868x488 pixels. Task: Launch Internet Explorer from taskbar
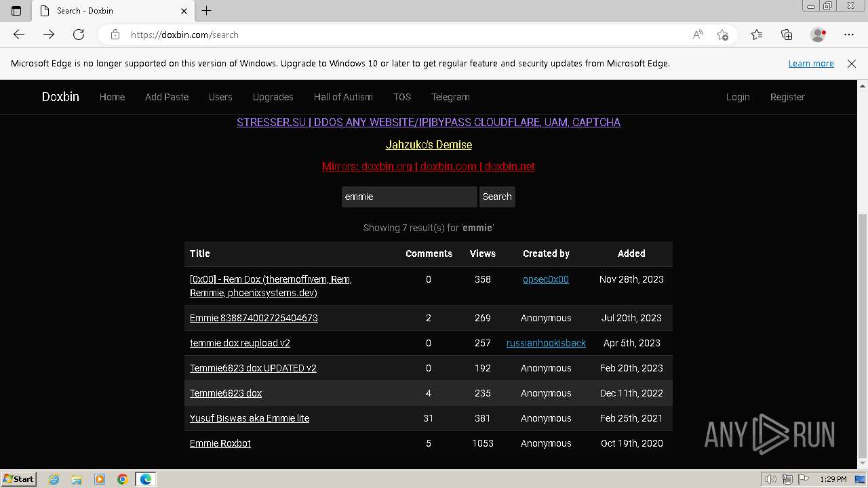tap(54, 479)
